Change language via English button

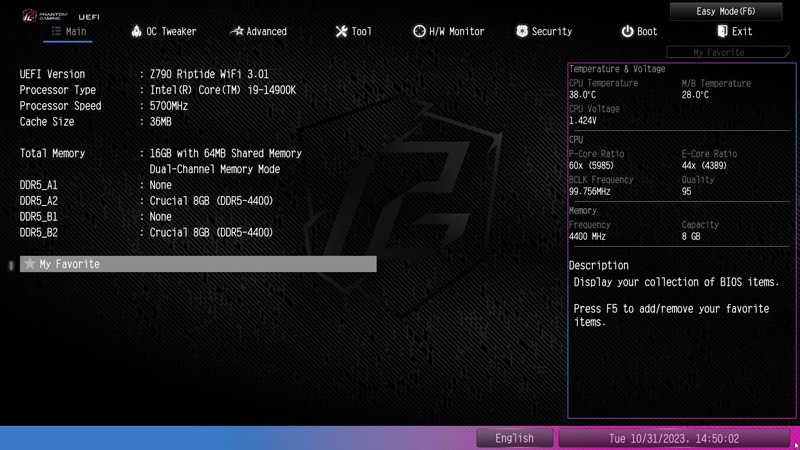coord(514,438)
